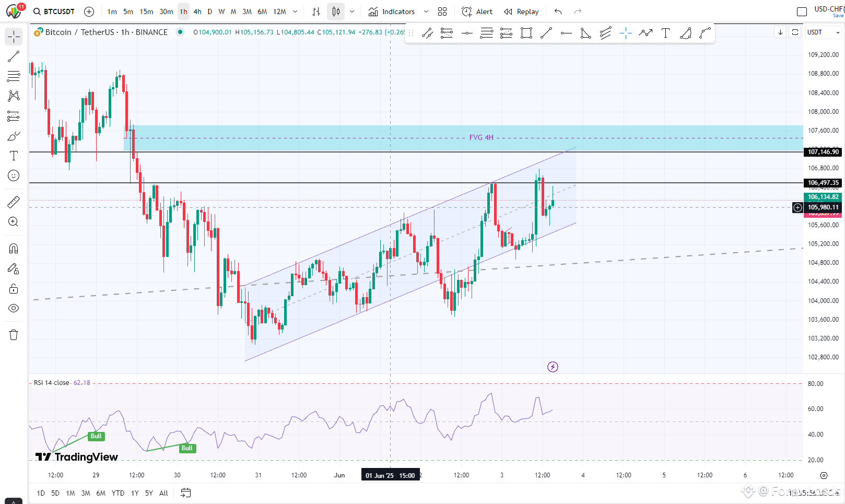This screenshot has height=504, width=845.
Task: Select the trend line tool in left sidebar
Action: [x=14, y=56]
